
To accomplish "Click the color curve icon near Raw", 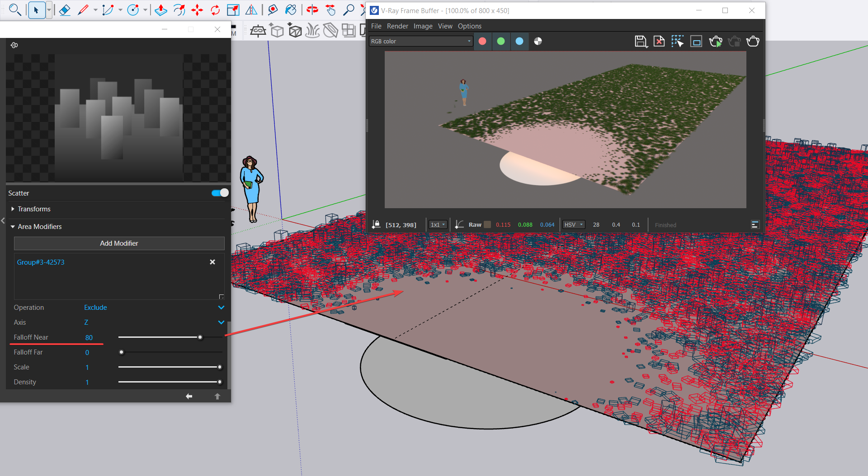I will pos(459,224).
